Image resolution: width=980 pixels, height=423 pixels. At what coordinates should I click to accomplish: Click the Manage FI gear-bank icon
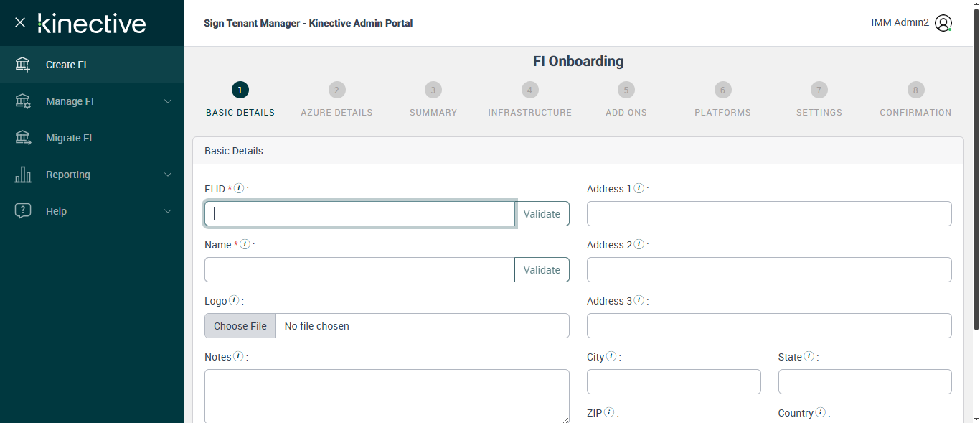pos(23,101)
